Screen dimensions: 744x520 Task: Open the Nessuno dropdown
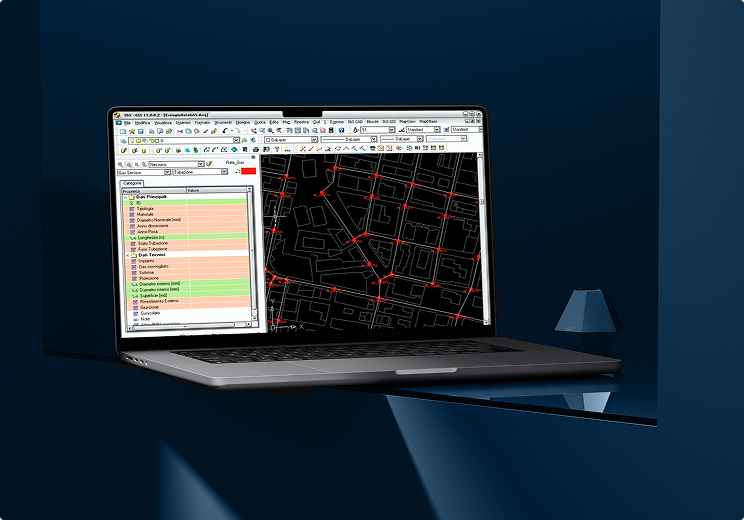[x=198, y=163]
